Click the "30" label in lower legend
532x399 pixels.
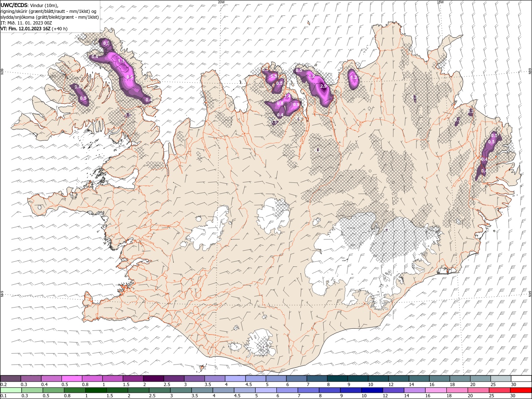(513, 396)
